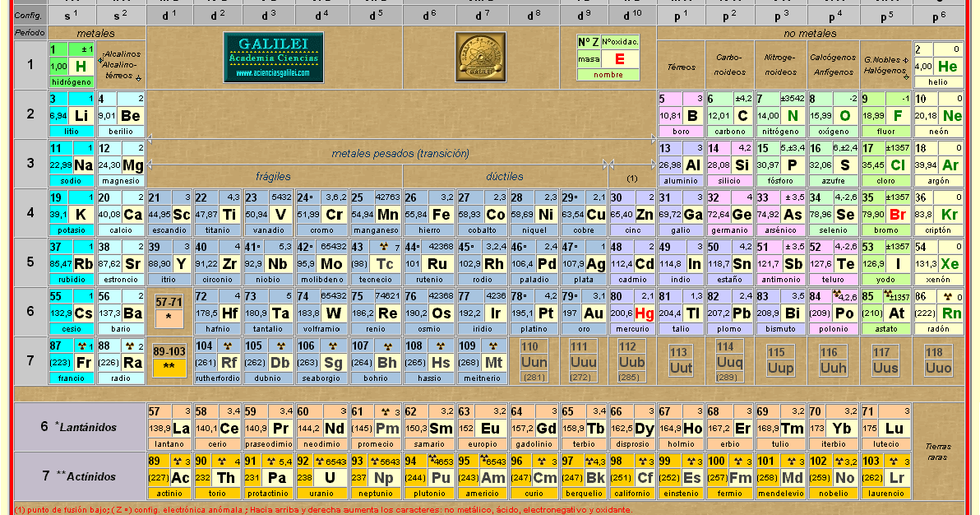Select the helium (He) element cell
This screenshot has height=515, width=980.
click(x=938, y=65)
